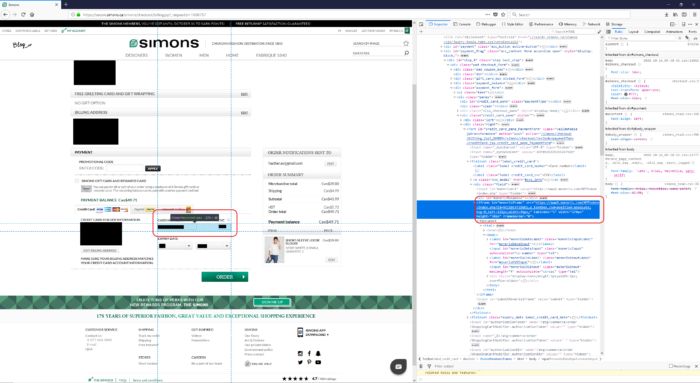Screen dimensions: 700x383
Task: Click the Twitter icon in footer
Action: coord(300,362)
